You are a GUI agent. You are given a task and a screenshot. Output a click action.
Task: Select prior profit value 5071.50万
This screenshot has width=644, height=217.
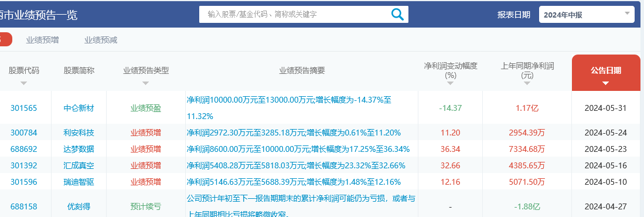pyautogui.click(x=527, y=182)
